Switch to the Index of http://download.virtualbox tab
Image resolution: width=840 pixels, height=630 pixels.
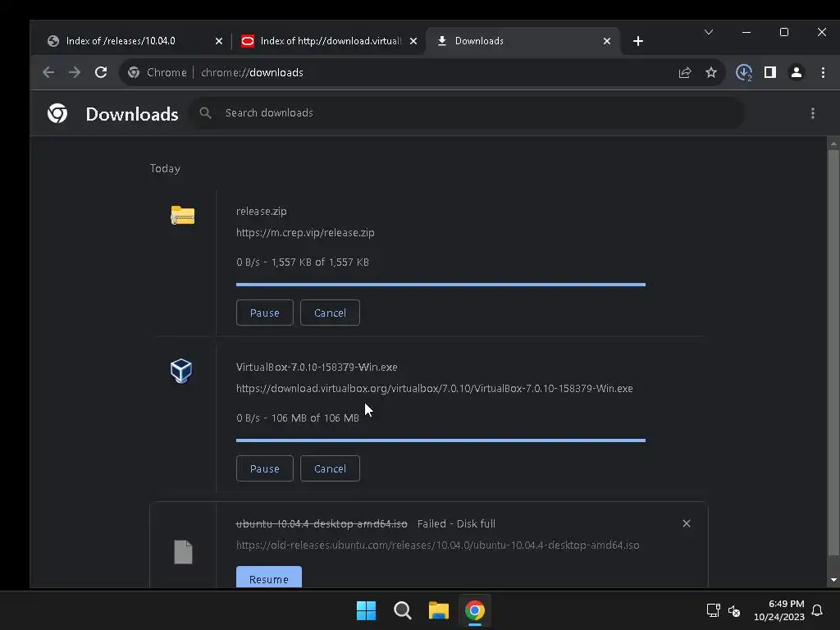329,41
